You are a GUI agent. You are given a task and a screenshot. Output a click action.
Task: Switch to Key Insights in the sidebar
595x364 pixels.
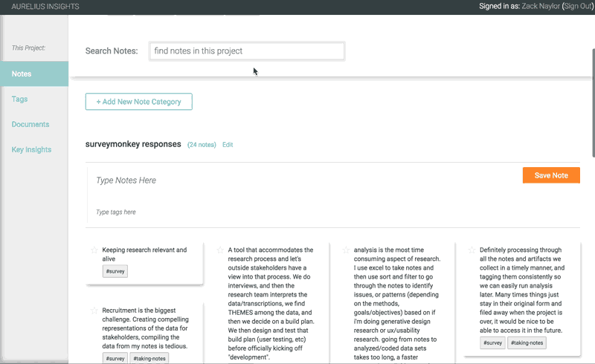coord(32,149)
